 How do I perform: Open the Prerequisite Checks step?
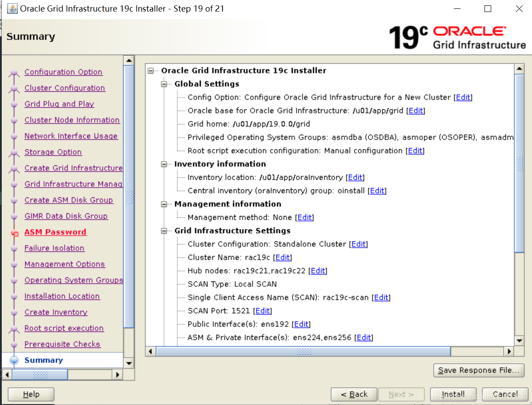click(62, 344)
